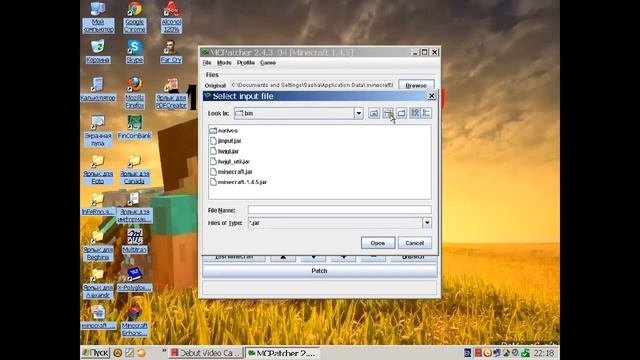The image size is (640, 360).
Task: Select the natives folder
Action: coord(223,131)
